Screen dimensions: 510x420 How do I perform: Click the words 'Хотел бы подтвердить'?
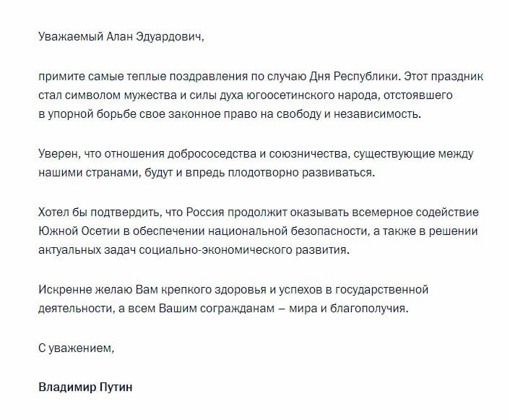click(x=99, y=213)
